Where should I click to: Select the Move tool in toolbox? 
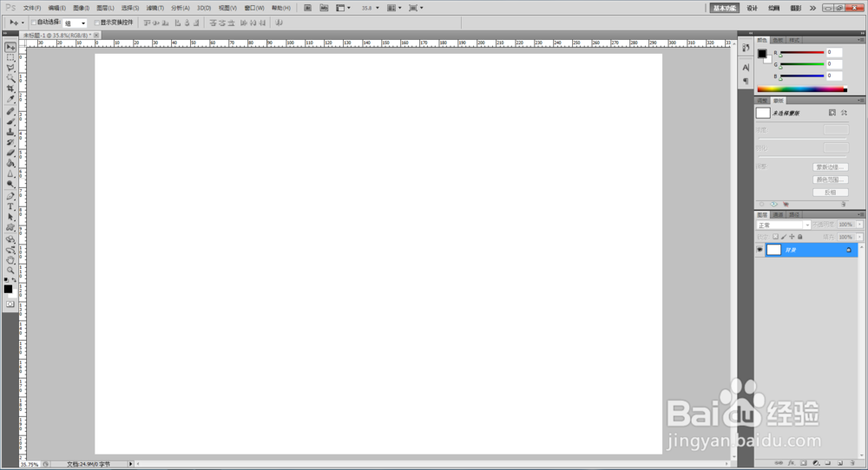10,47
